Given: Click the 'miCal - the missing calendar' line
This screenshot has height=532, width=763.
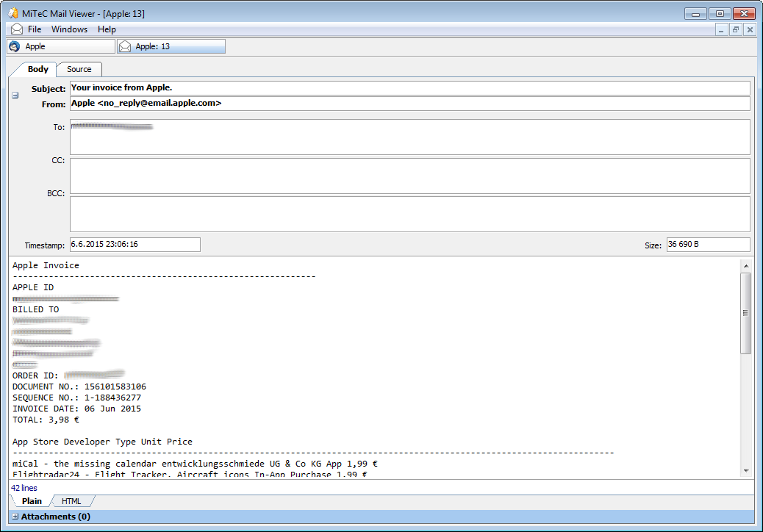Looking at the screenshot, I should point(195,464).
